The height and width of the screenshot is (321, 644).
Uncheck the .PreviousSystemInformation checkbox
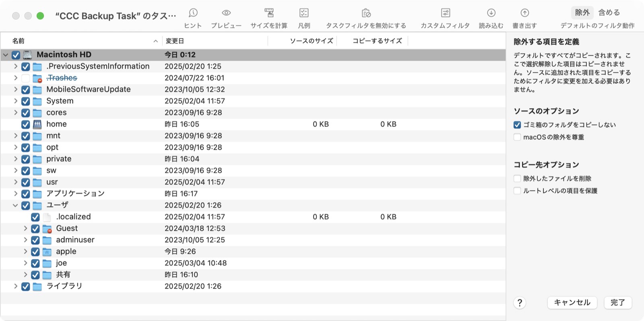click(25, 66)
